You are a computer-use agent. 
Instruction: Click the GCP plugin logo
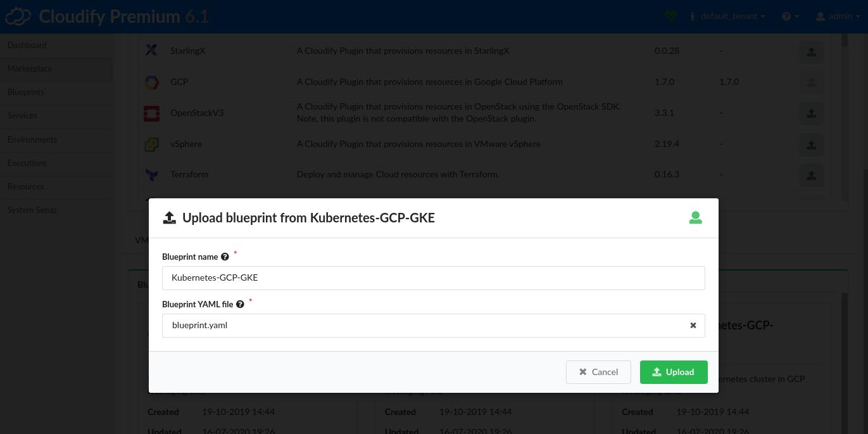click(151, 82)
